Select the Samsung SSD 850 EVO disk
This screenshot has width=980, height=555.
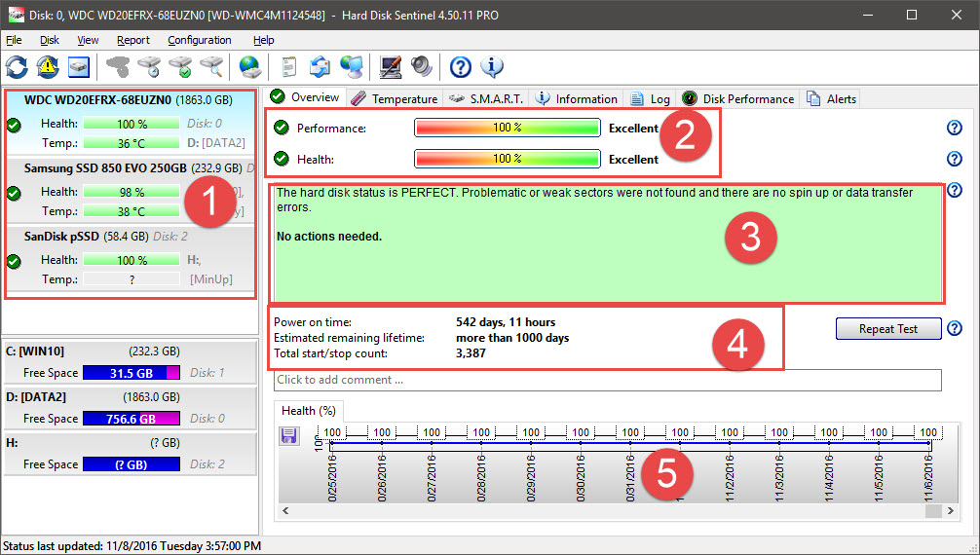[105, 168]
